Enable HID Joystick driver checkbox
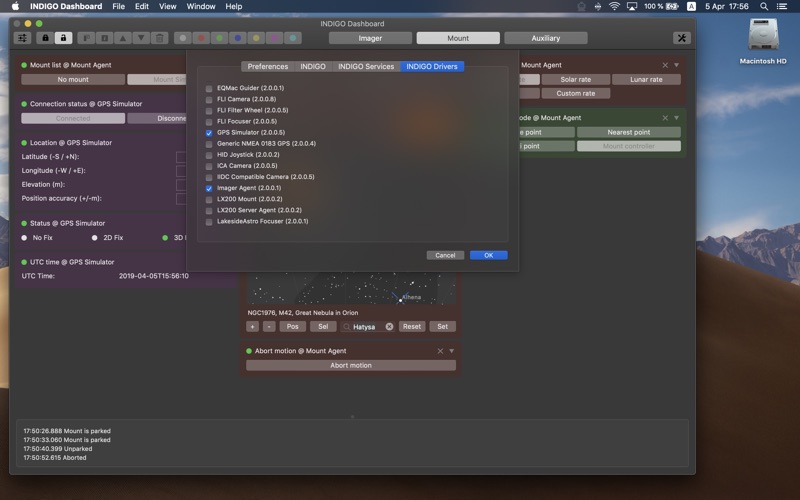 point(209,155)
